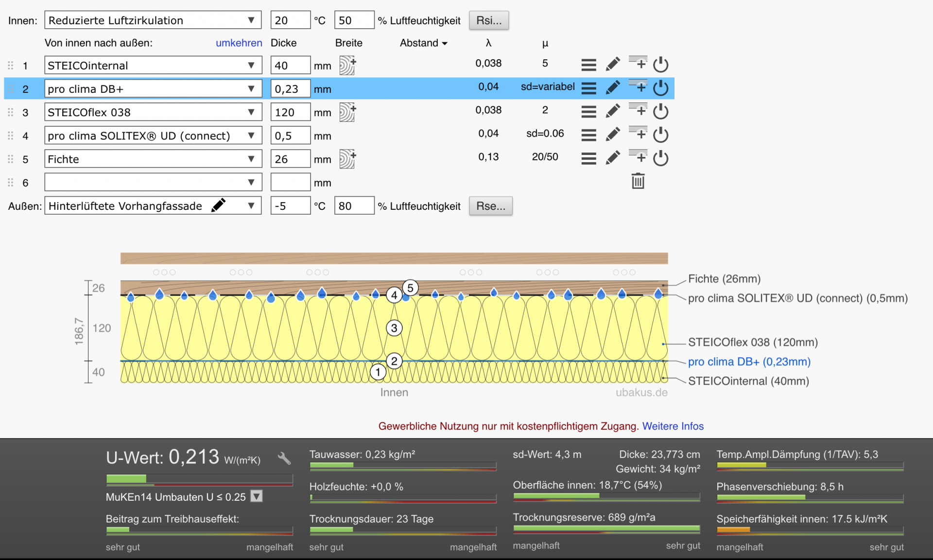
Task: Toggle pro clima DB+ layer power
Action: coord(660,87)
